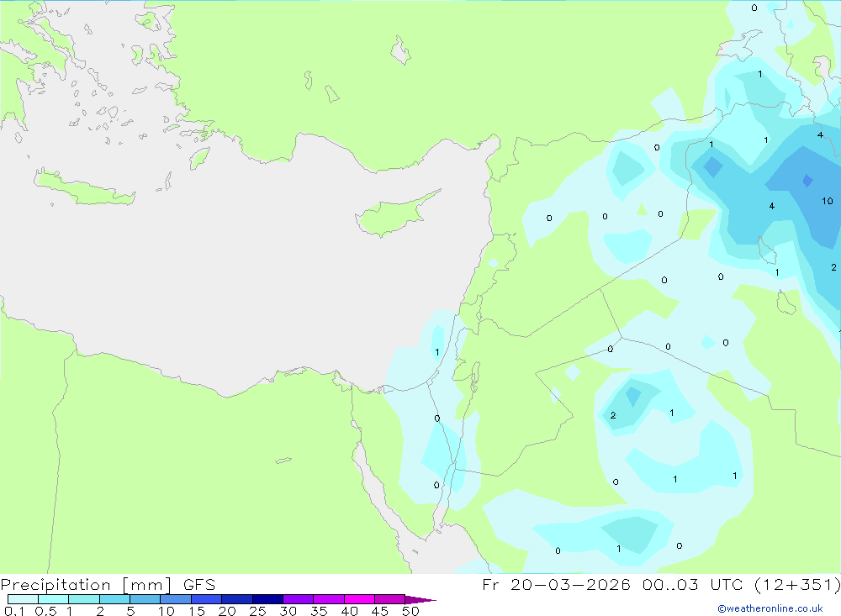Image resolution: width=841 pixels, height=616 pixels.
Task: Choose the 40–45 mm magenta legend swatch
Action: [359, 599]
